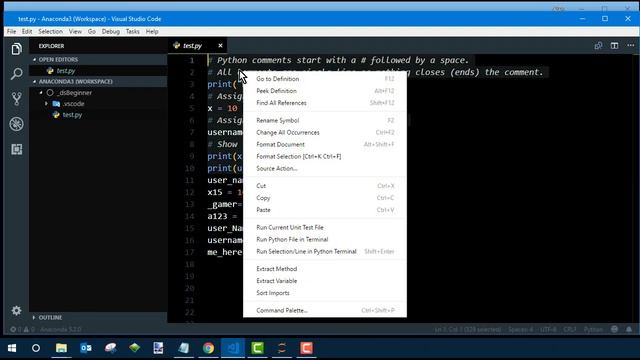
Task: Open the Selection menu
Action: [51, 31]
